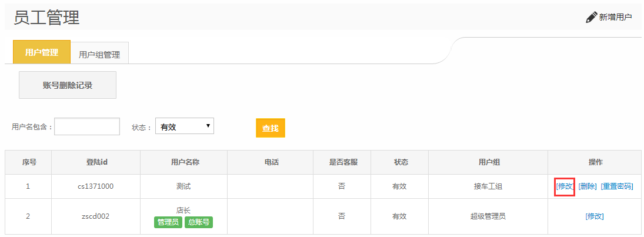Expand the 状态 dropdown showing 有效

(x=185, y=126)
